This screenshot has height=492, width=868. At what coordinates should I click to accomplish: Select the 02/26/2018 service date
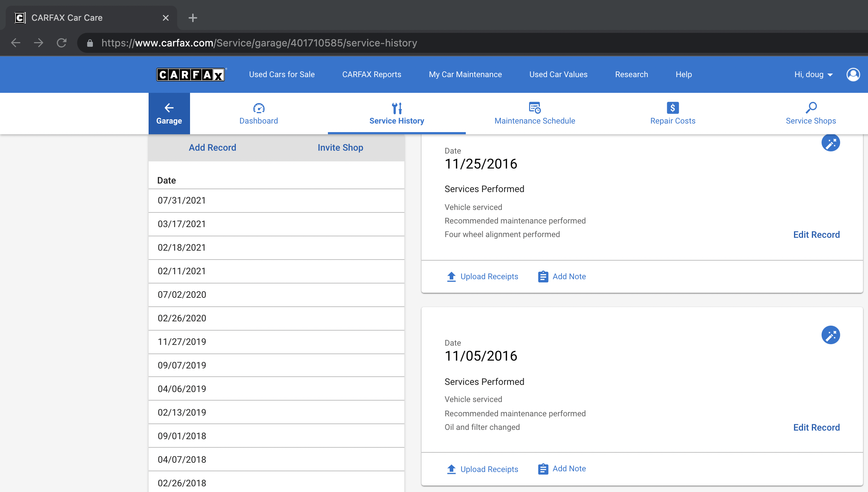tap(276, 482)
